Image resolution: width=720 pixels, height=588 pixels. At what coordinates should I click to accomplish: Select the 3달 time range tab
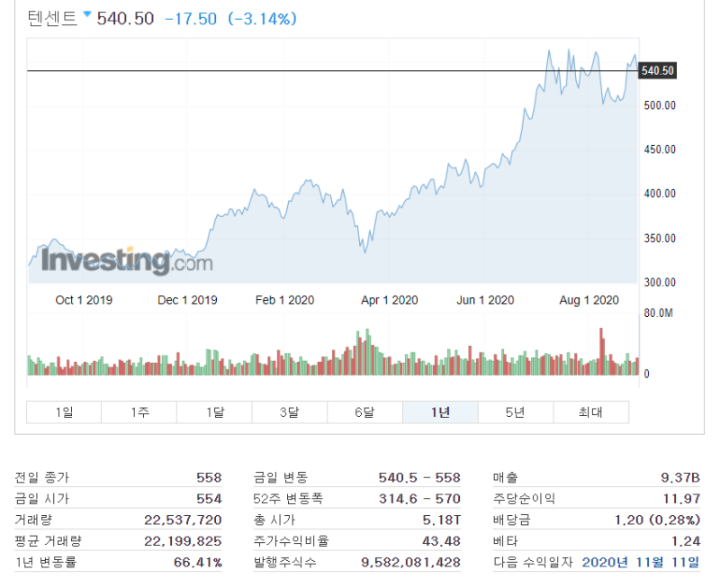[x=290, y=412]
